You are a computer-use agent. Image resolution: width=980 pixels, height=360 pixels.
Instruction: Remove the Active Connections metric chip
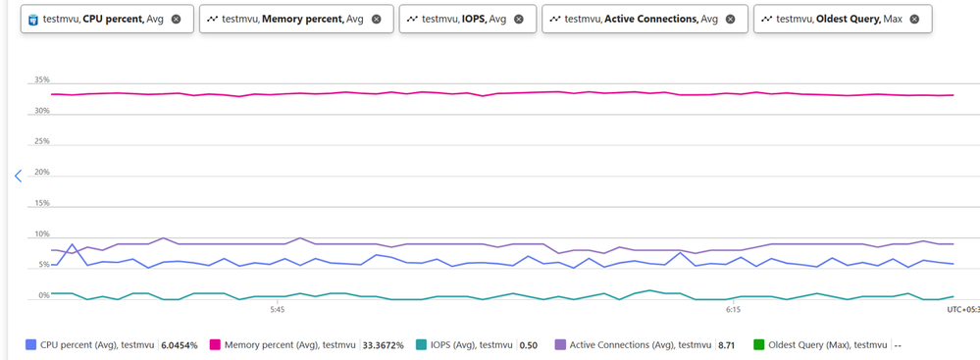click(x=730, y=20)
